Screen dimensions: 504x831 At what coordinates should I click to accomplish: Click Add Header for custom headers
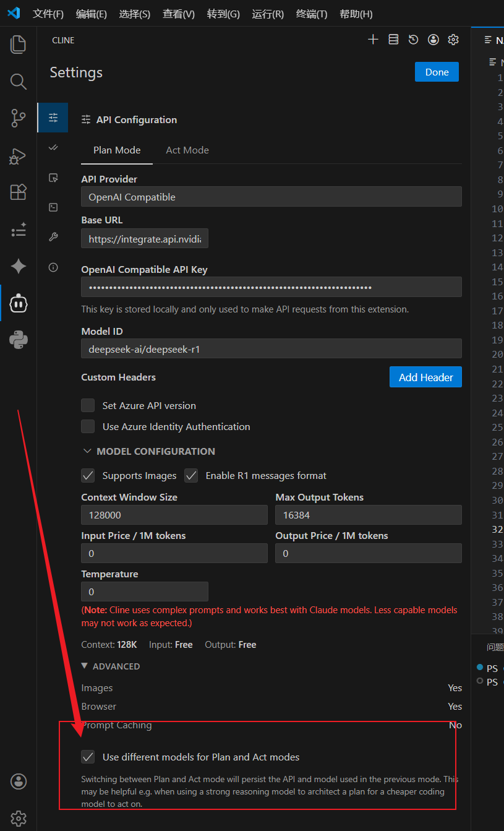pos(425,377)
